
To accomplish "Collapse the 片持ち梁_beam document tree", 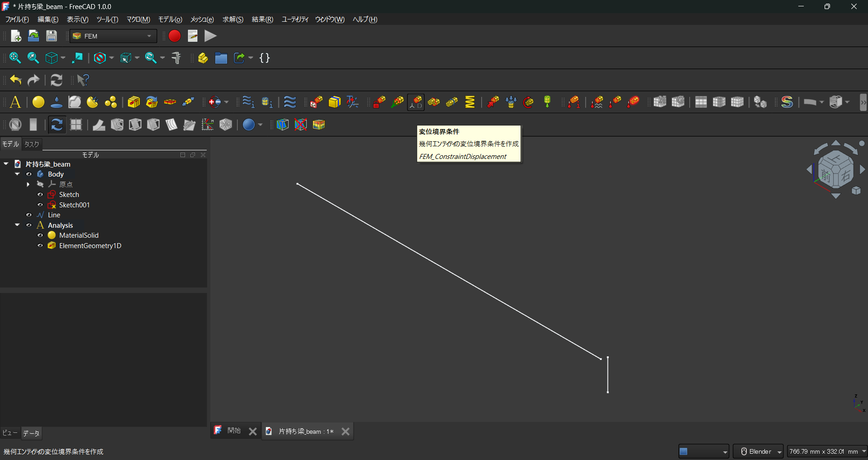I will tap(6, 164).
